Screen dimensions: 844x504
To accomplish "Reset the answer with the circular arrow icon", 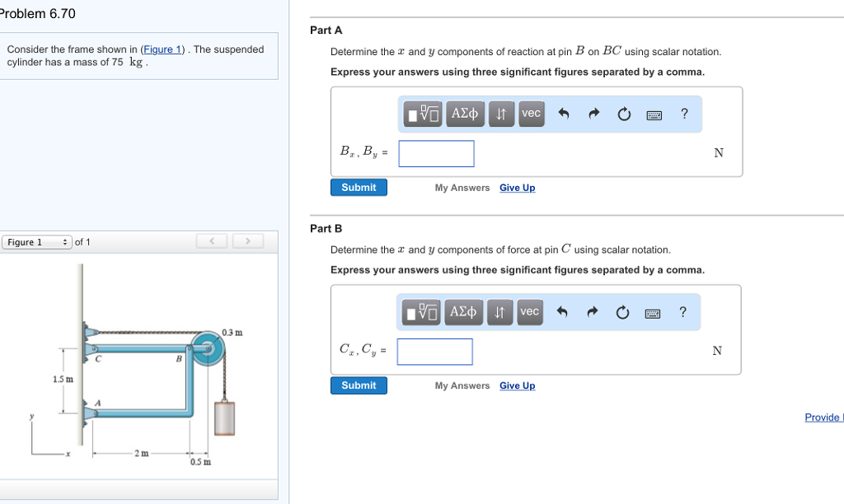I will click(x=623, y=114).
